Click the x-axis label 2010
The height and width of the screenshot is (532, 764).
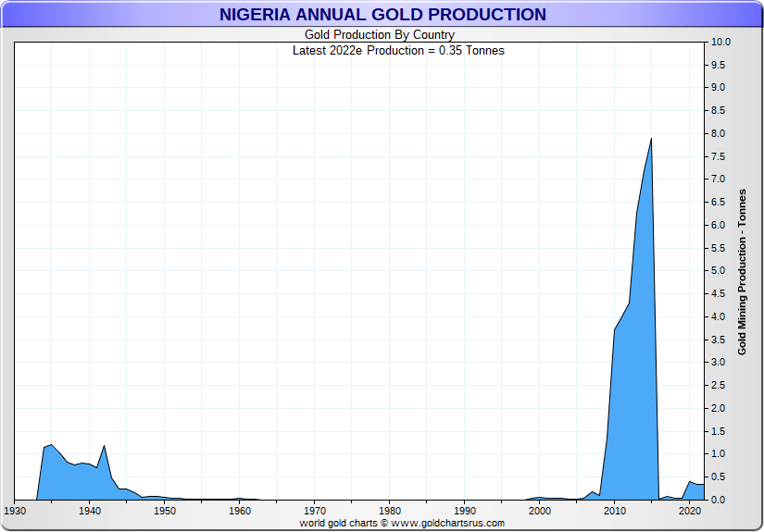615,511
